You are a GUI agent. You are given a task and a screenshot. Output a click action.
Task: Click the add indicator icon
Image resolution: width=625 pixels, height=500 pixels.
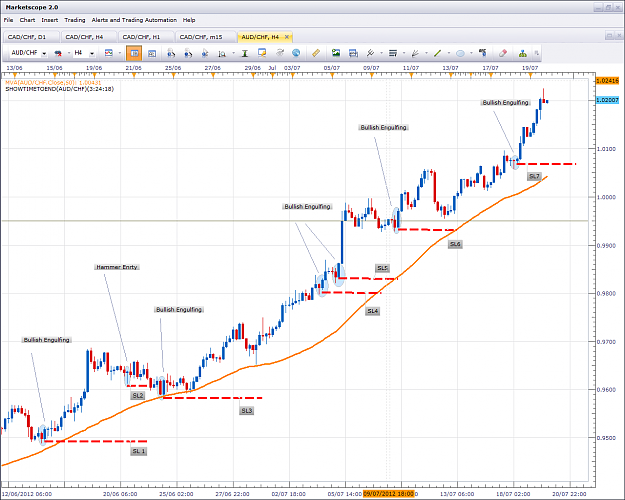(171, 53)
